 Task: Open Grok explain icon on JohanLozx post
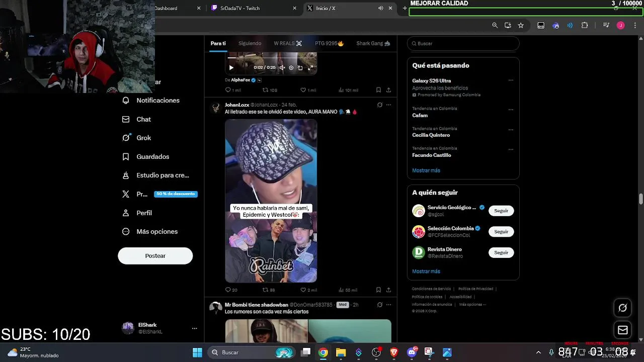(379, 105)
